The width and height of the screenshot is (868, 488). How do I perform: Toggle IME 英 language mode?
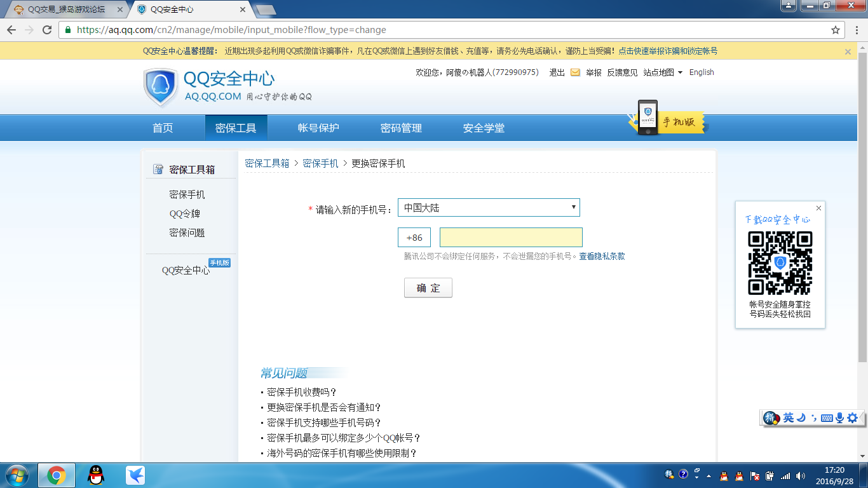pos(789,417)
